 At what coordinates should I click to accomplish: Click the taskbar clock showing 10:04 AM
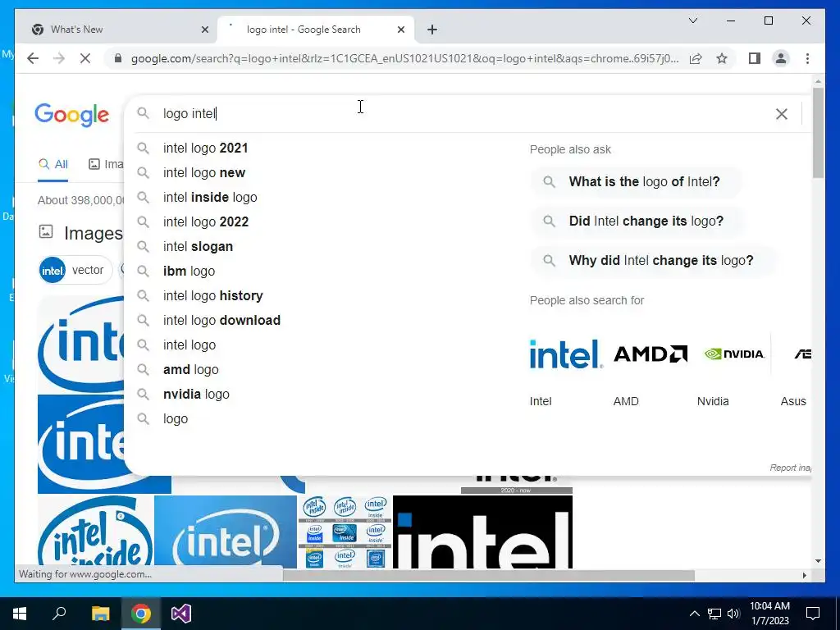pyautogui.click(x=769, y=614)
